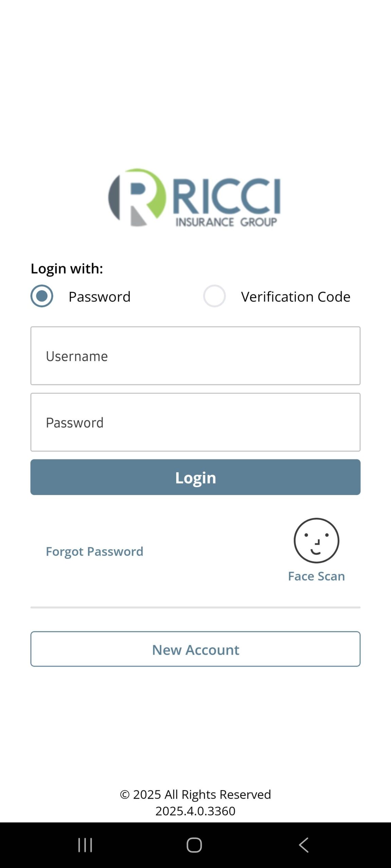Tap the Face Scan text label
391x868 pixels.
point(316,576)
